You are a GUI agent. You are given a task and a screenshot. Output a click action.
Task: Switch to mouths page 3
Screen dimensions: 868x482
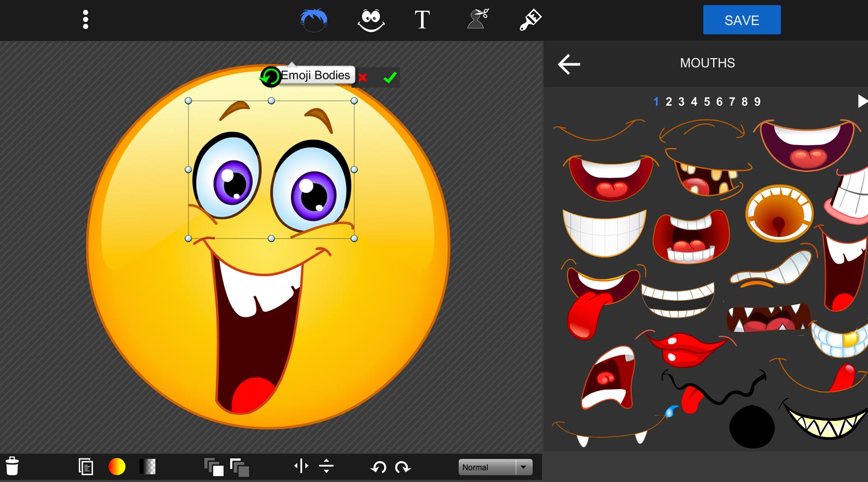681,101
